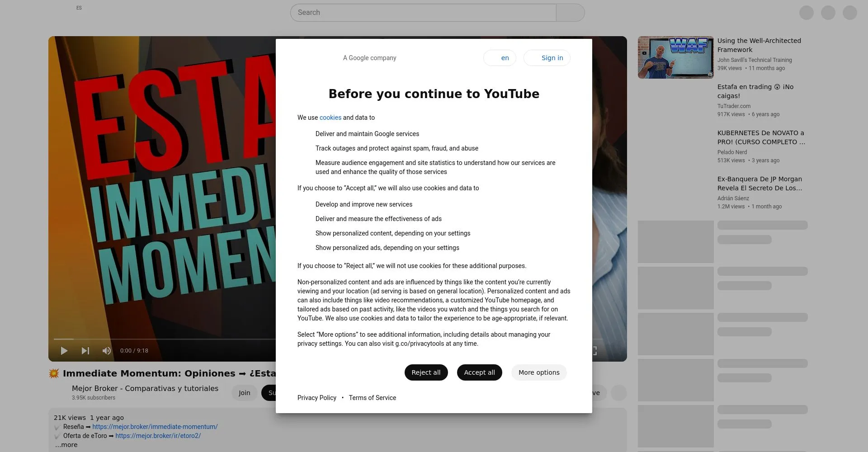Click Reject all button
This screenshot has height=452, width=868.
pyautogui.click(x=426, y=372)
